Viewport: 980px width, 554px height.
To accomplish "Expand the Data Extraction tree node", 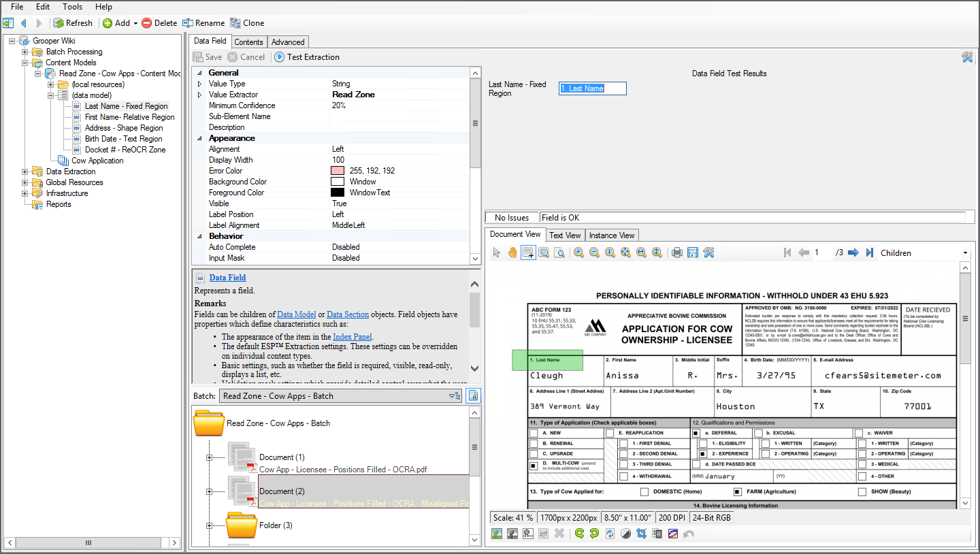I will [x=25, y=172].
